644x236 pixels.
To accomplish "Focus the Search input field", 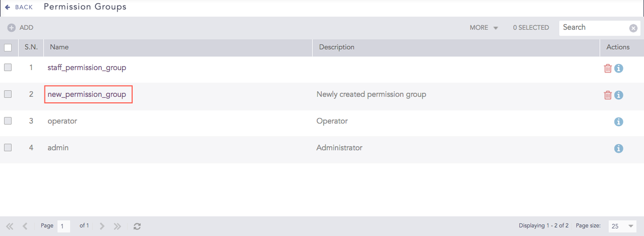I will pos(593,28).
